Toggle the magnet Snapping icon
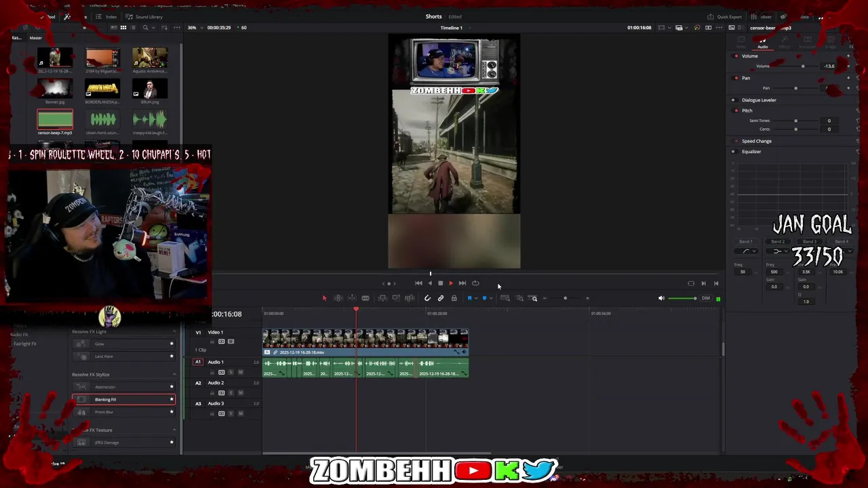Viewport: 868px width, 488px height. pos(427,298)
